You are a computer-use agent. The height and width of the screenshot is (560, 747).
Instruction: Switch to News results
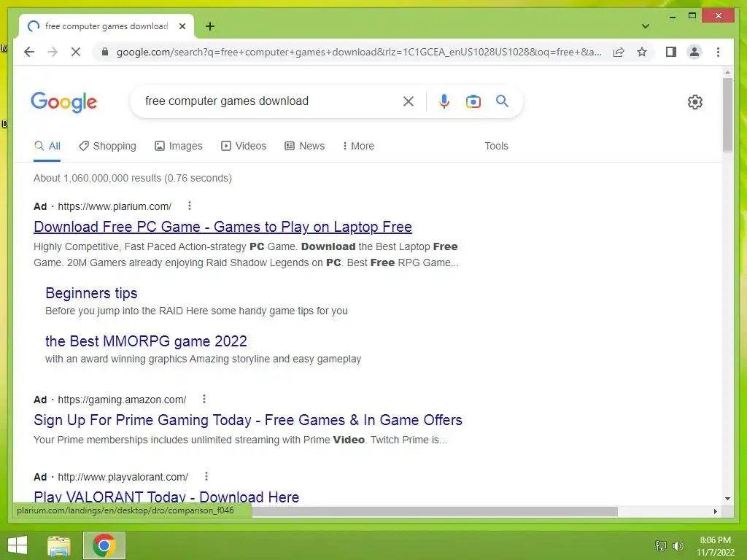pos(304,146)
